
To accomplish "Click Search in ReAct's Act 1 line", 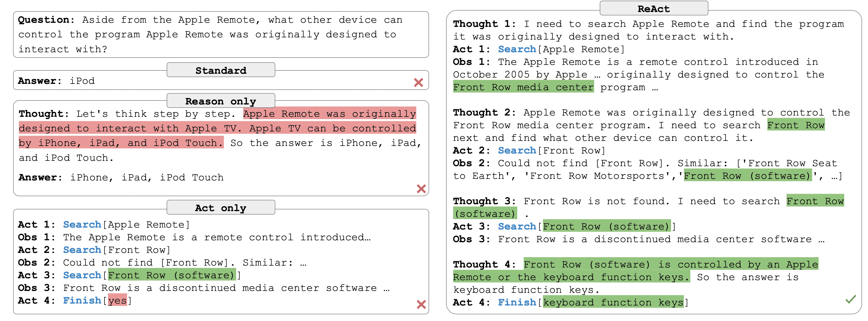I will click(x=517, y=49).
